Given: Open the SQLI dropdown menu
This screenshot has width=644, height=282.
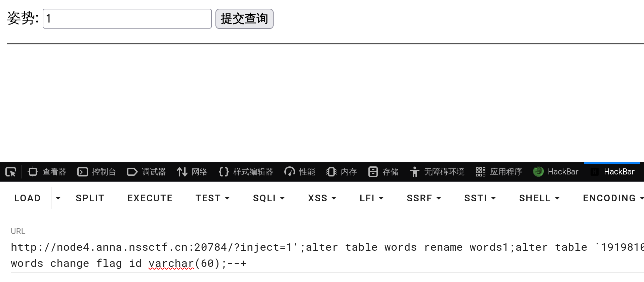Looking at the screenshot, I should pos(269,198).
